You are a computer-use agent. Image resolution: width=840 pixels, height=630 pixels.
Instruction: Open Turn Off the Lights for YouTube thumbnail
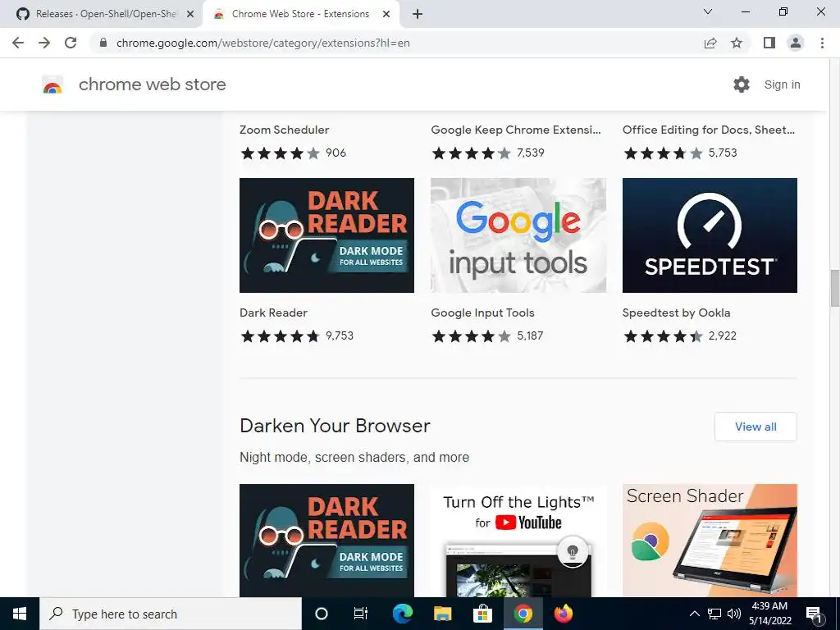pos(518,541)
